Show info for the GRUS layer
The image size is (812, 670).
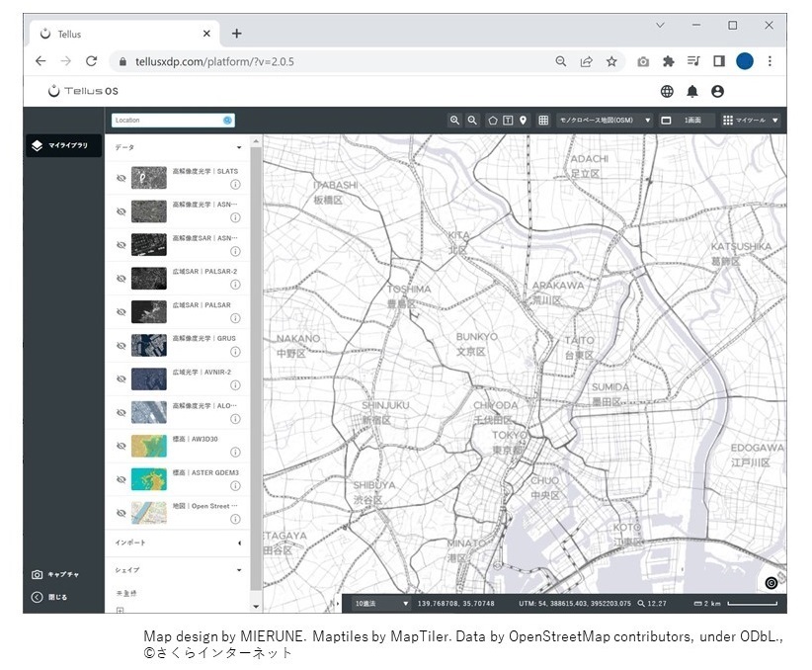click(235, 352)
